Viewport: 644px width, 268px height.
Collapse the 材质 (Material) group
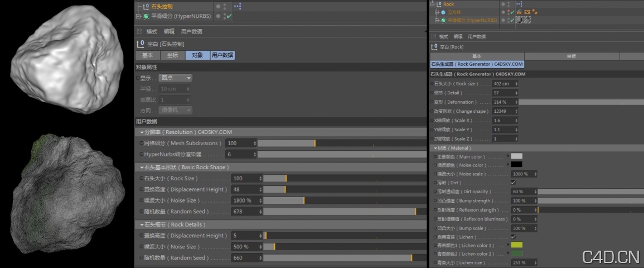click(435, 148)
